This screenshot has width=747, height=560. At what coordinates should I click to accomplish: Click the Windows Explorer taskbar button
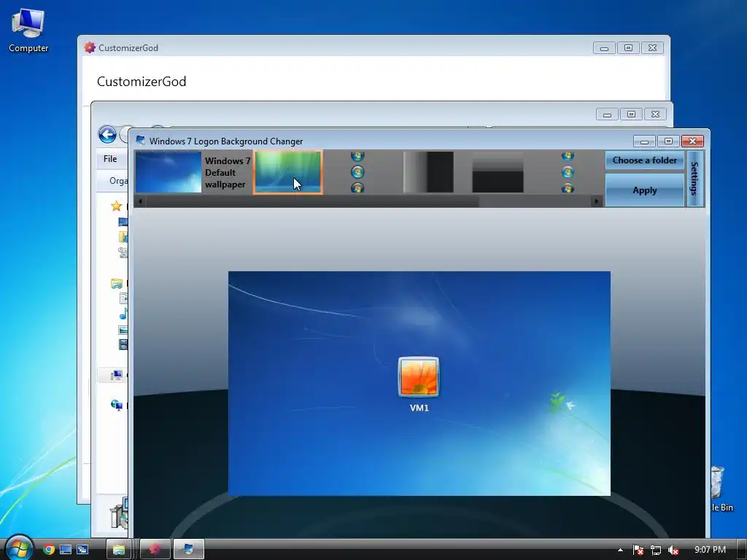[x=119, y=550]
